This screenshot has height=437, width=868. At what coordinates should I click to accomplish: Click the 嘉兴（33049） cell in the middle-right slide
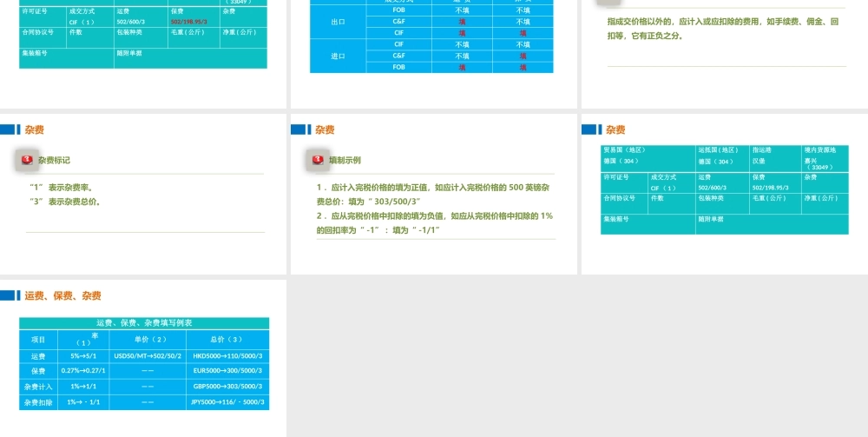click(820, 164)
